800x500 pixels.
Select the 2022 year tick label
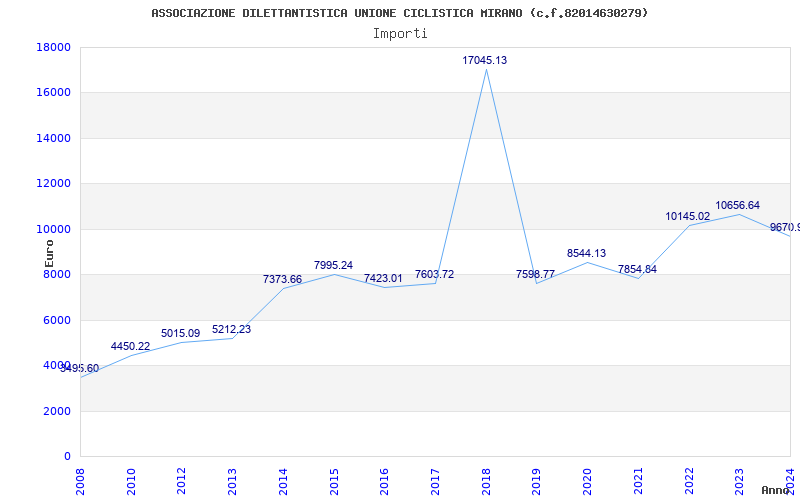click(689, 482)
